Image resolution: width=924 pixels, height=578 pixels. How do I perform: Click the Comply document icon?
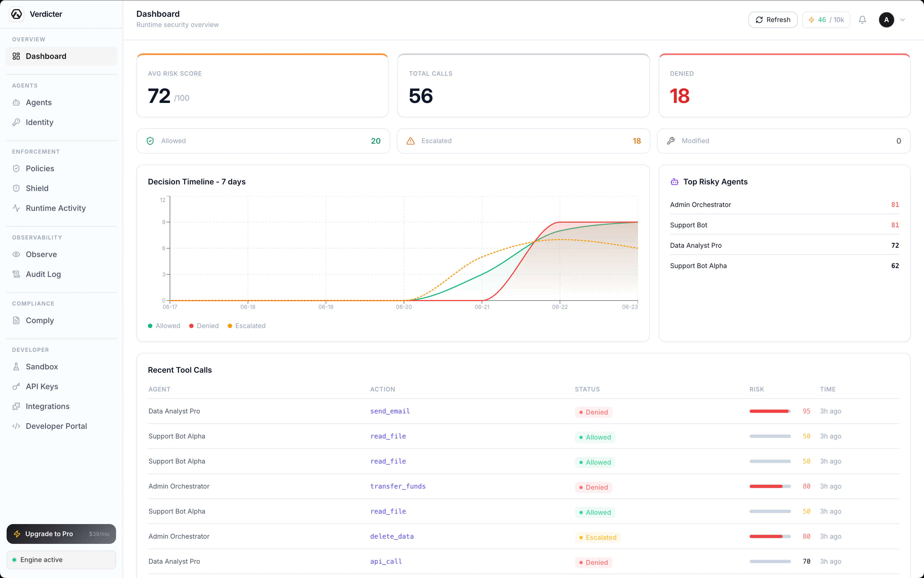click(x=16, y=320)
